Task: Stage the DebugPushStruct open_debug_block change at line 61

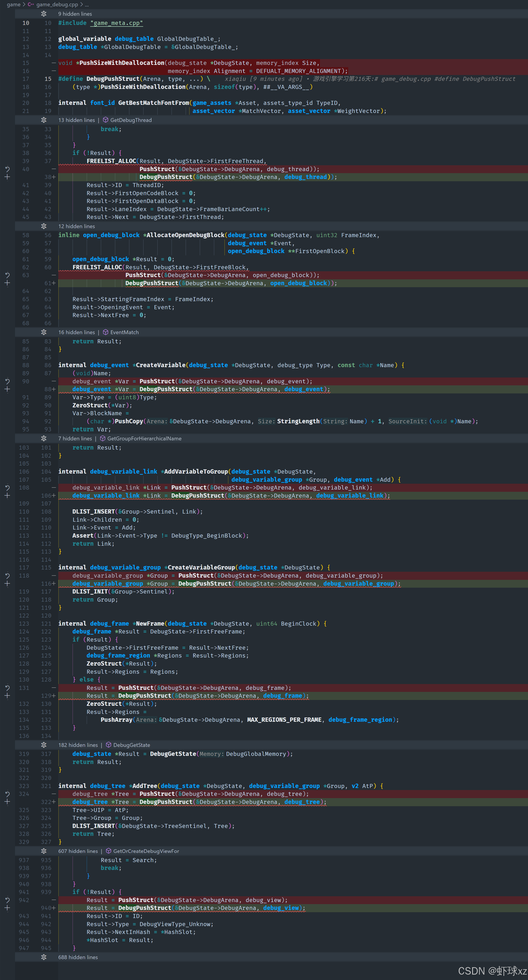Action: point(7,283)
